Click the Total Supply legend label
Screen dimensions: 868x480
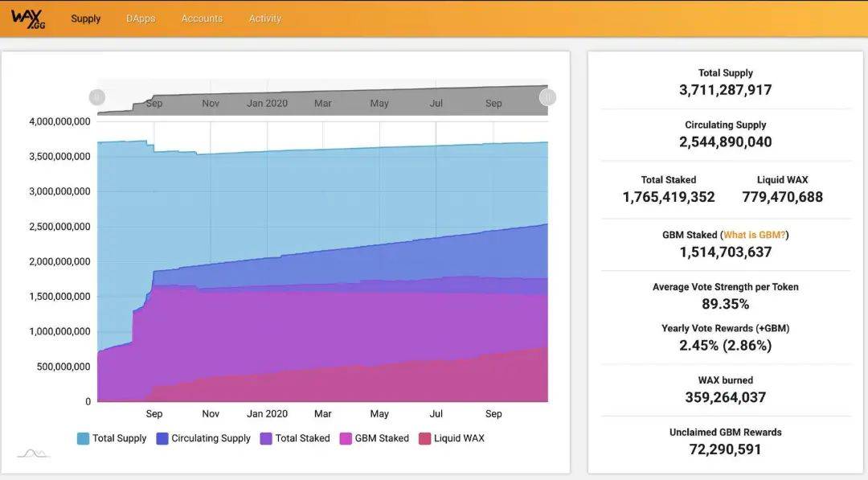coord(119,438)
